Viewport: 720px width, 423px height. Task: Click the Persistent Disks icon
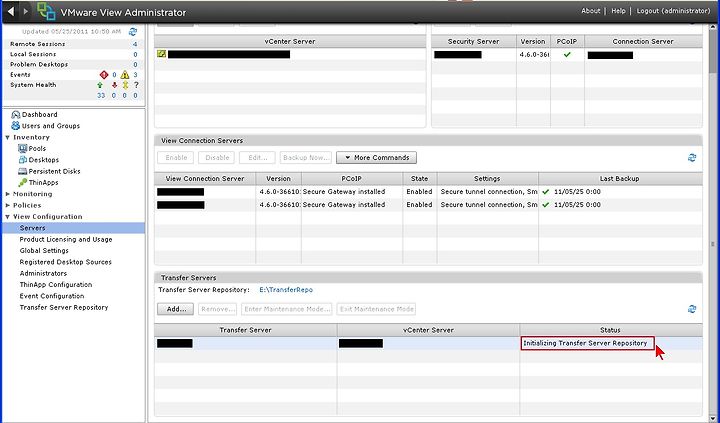click(22, 171)
